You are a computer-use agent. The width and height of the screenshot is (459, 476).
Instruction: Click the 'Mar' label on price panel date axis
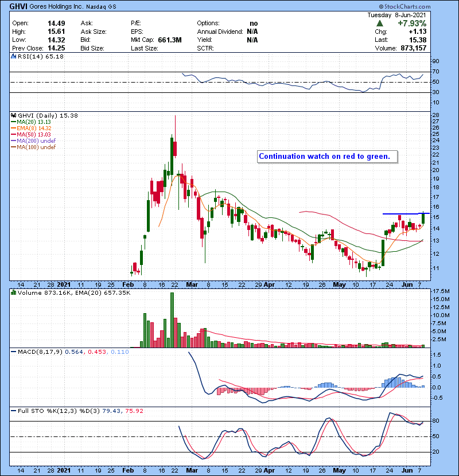(x=192, y=285)
